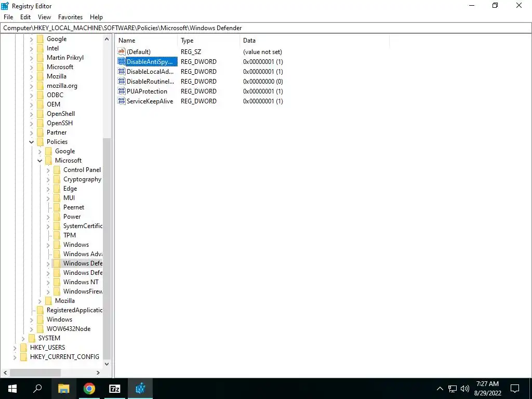Select the ServiceKeepAlive value name
Image resolution: width=532 pixels, height=399 pixels.
click(150, 101)
